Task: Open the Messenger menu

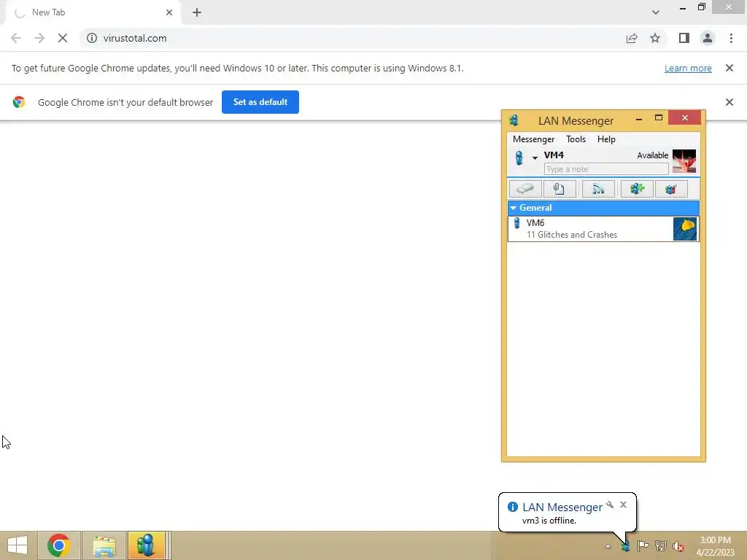Action: click(x=533, y=139)
